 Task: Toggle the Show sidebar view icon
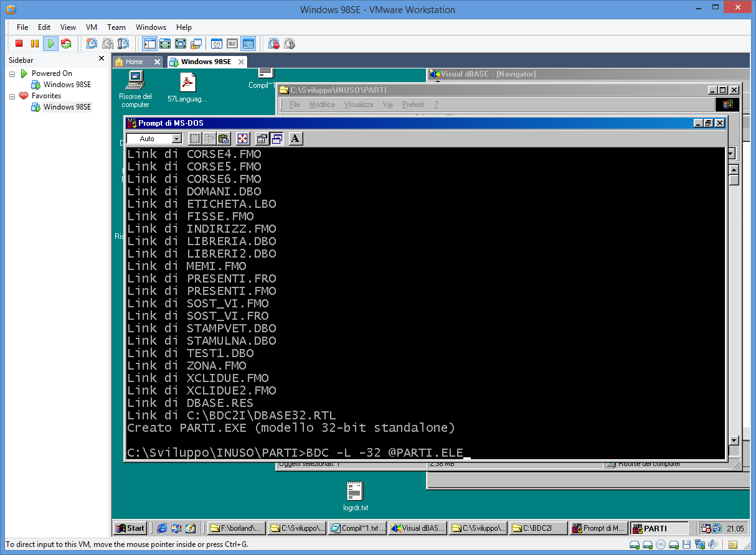149,44
